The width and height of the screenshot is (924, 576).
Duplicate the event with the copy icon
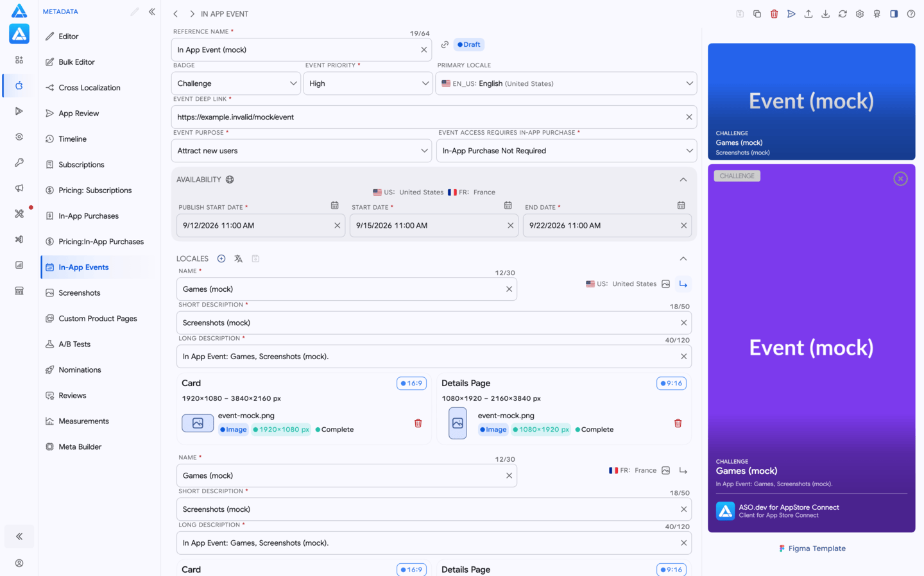click(x=757, y=13)
